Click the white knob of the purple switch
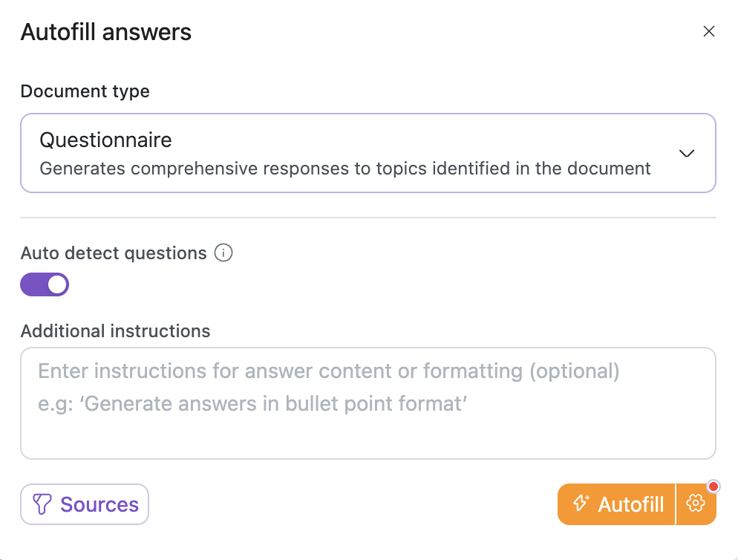 [56, 284]
